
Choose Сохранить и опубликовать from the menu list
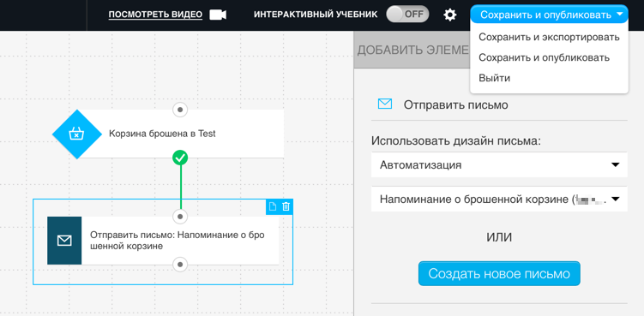coord(545,57)
